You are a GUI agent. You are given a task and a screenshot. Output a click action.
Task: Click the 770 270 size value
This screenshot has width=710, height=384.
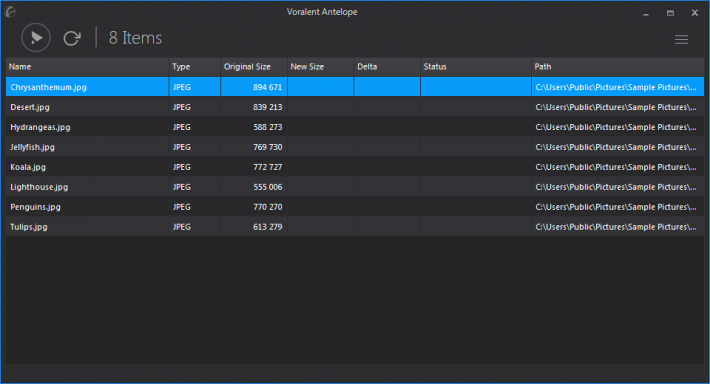pyautogui.click(x=268, y=207)
